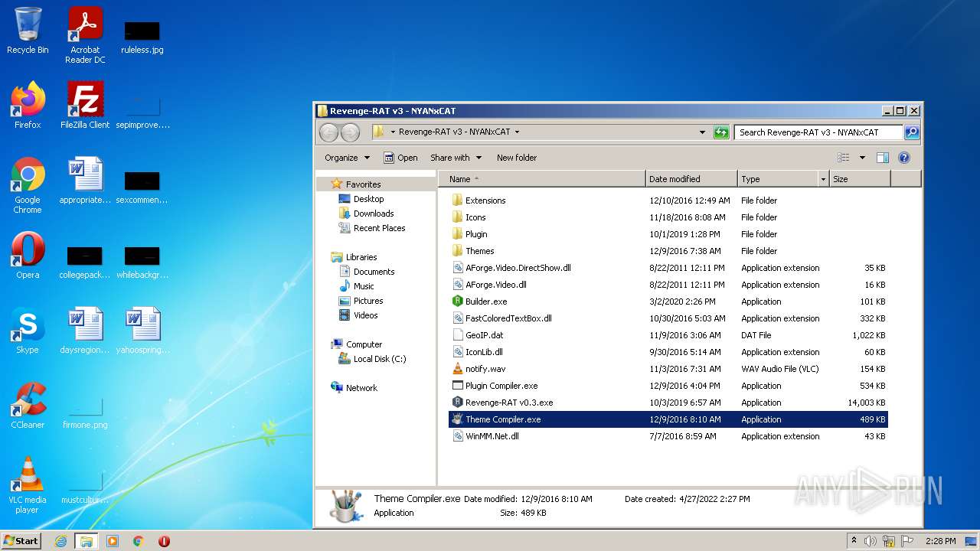Open the change view options arrow

[862, 158]
